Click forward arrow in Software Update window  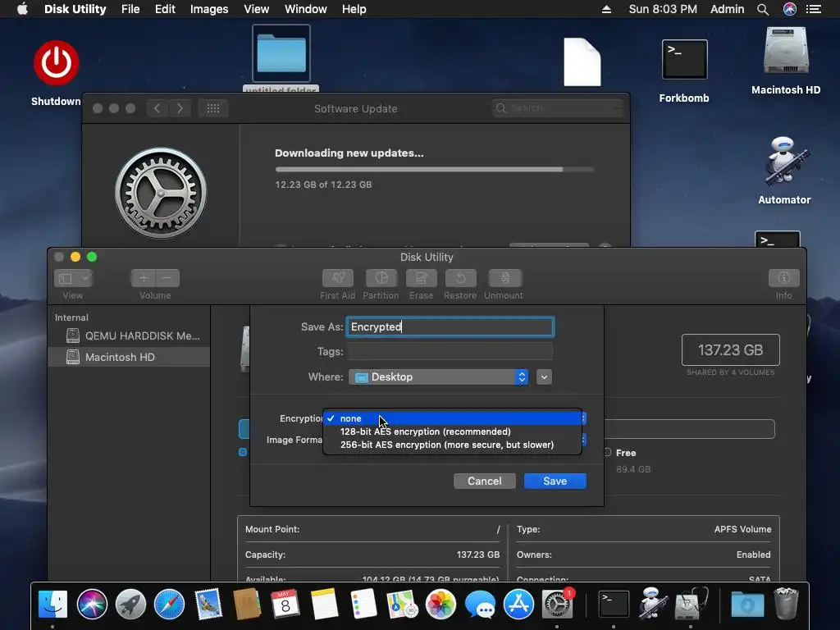(180, 108)
